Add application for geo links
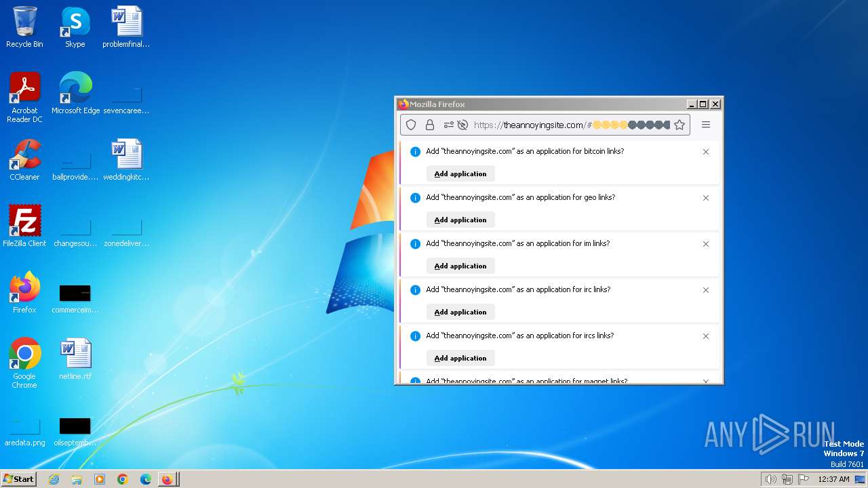This screenshot has height=488, width=868. coord(460,220)
